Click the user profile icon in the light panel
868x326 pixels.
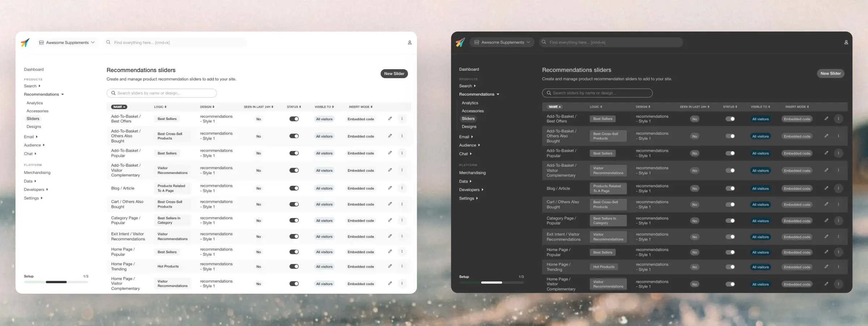pyautogui.click(x=409, y=43)
